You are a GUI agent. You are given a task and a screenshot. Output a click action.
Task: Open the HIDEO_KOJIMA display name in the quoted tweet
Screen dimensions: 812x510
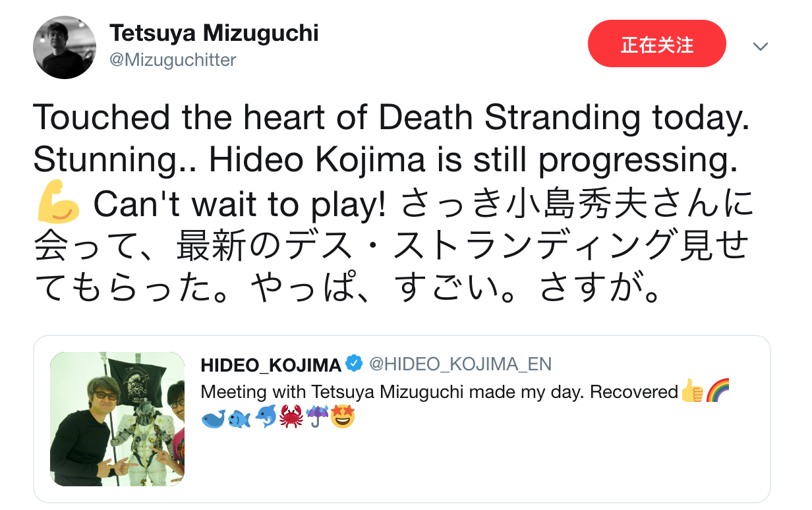[271, 364]
